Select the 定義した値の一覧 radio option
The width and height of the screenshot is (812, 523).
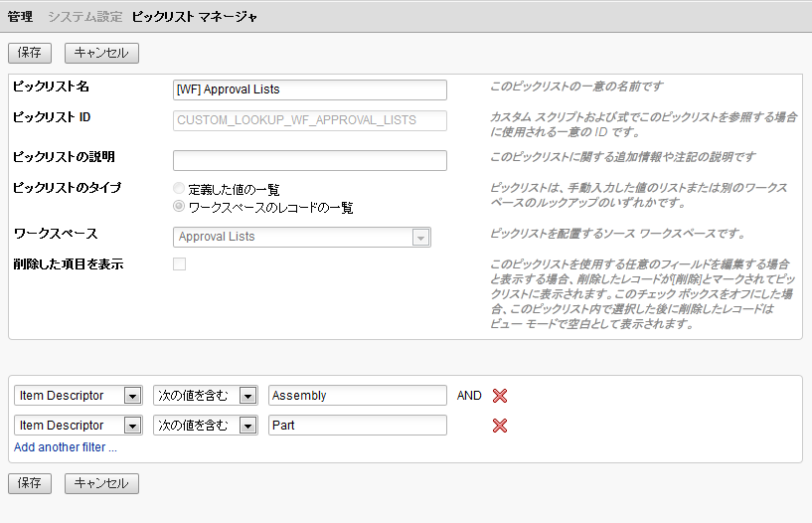point(179,189)
